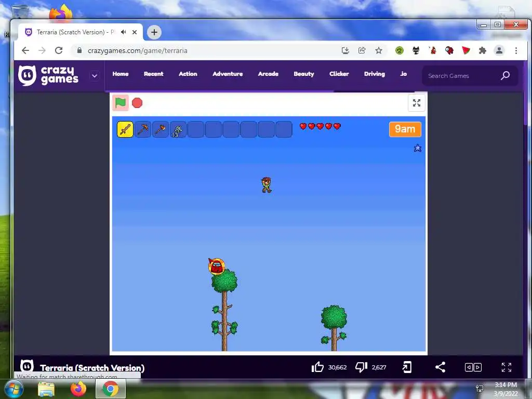The image size is (532, 399).
Task: Click the address bar URL
Action: pyautogui.click(x=137, y=50)
